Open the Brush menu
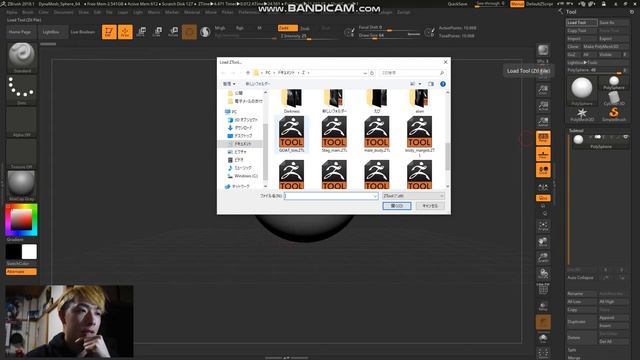Image resolution: width=640 pixels, height=360 pixels. point(28,12)
